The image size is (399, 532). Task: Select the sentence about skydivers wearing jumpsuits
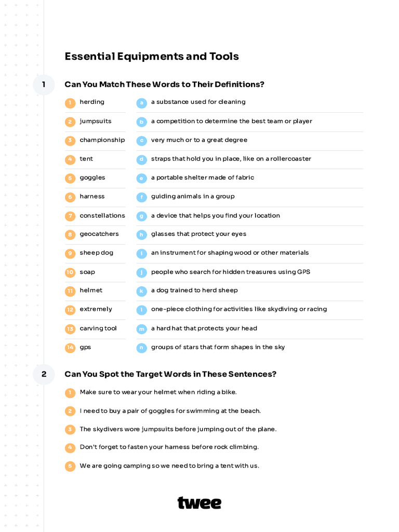178,429
